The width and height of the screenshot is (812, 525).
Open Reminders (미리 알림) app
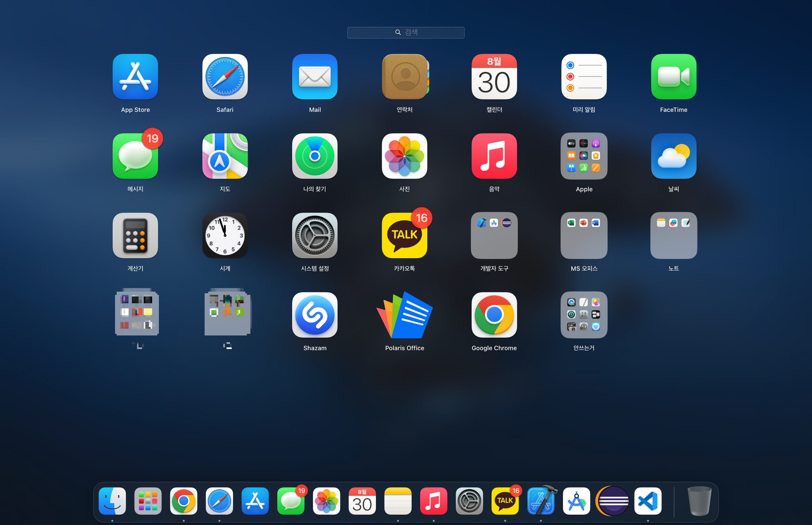(584, 76)
